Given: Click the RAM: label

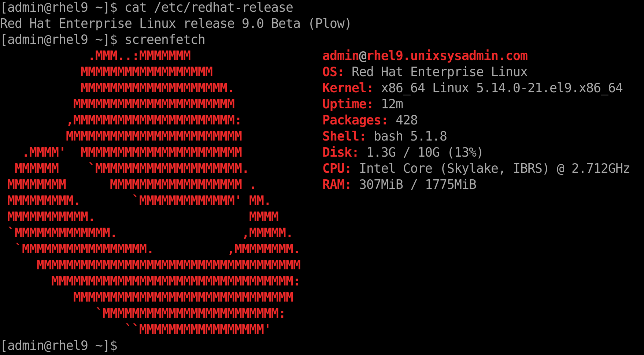Looking at the screenshot, I should coord(337,184).
